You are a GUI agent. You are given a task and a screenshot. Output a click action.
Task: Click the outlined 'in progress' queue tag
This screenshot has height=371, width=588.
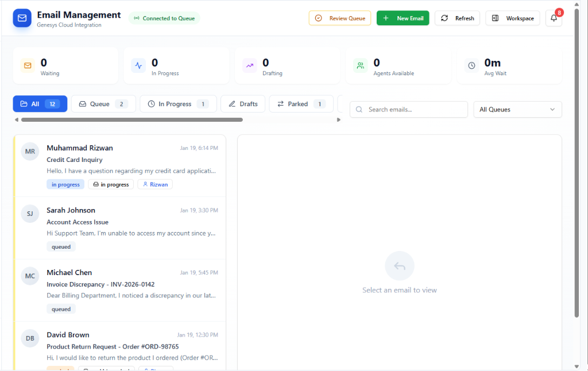(x=111, y=184)
